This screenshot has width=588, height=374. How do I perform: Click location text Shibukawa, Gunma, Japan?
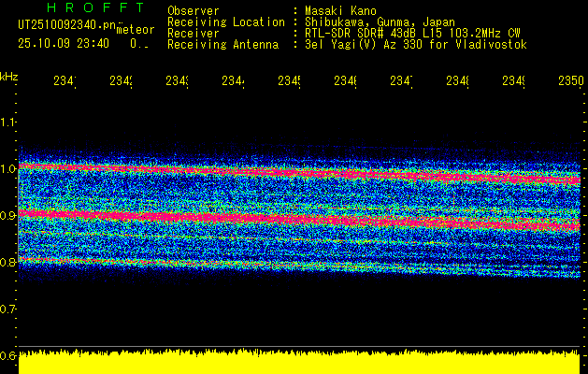click(x=380, y=22)
